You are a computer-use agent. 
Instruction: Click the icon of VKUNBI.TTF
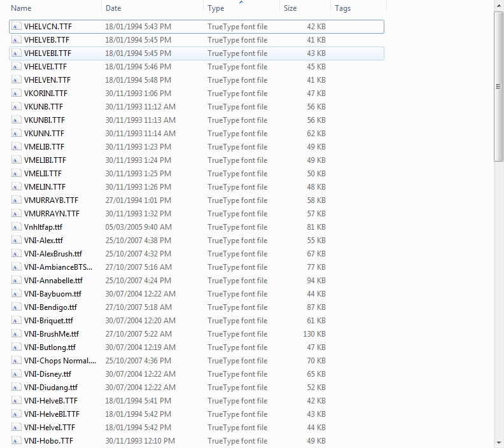[15, 120]
